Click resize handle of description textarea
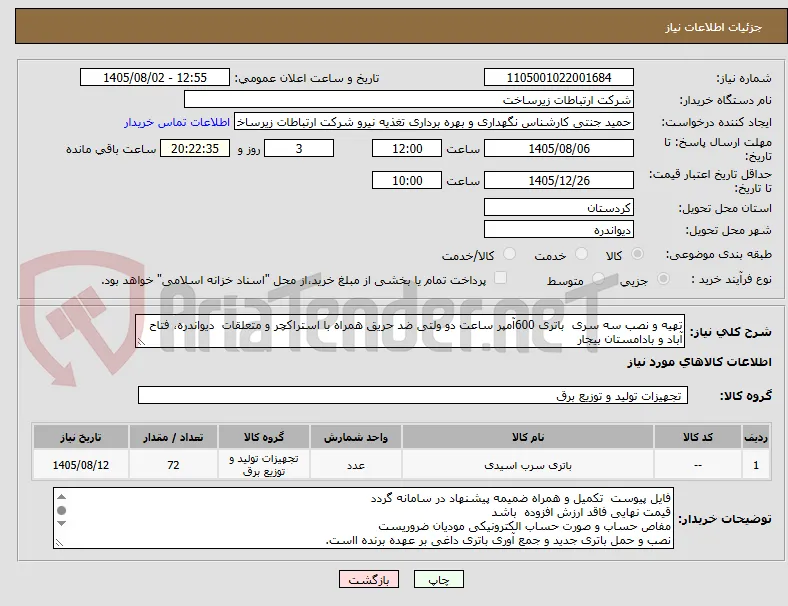This screenshot has width=788, height=606. (x=141, y=342)
